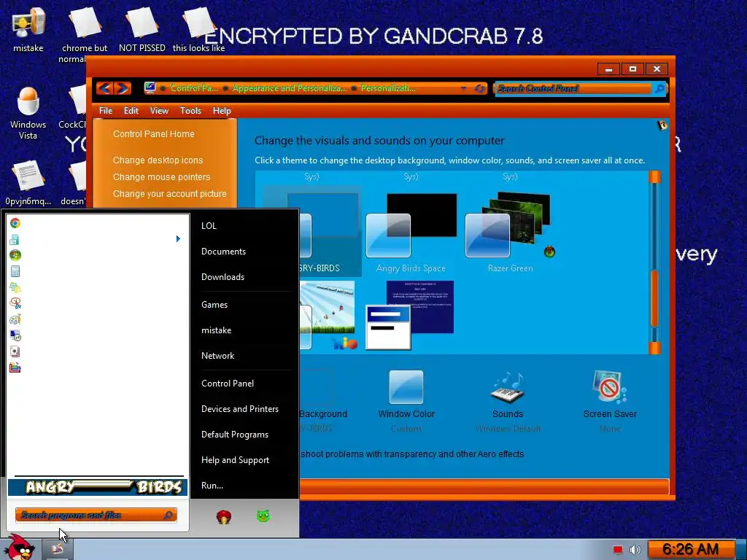
Task: Open Sounds settings
Action: coord(508,401)
